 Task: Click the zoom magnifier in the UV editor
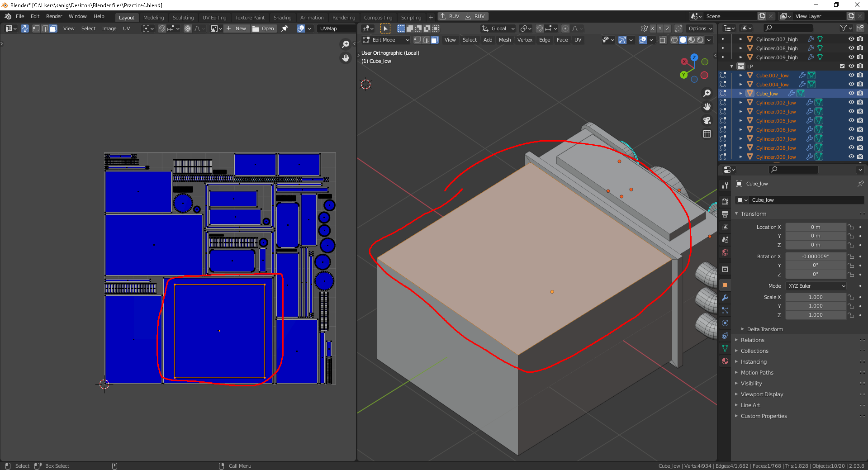click(x=346, y=44)
